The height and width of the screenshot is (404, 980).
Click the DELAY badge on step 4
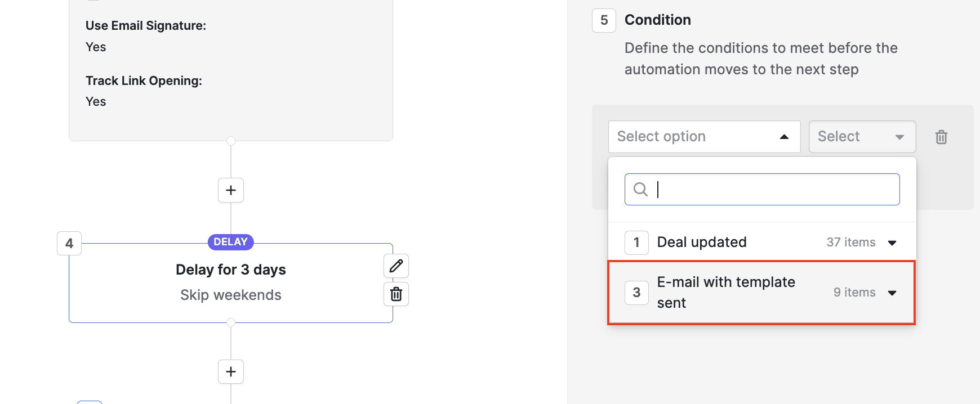tap(230, 242)
